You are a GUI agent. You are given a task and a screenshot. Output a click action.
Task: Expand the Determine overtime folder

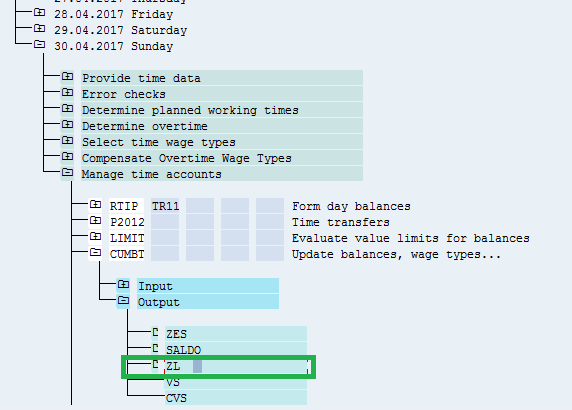[x=67, y=125]
